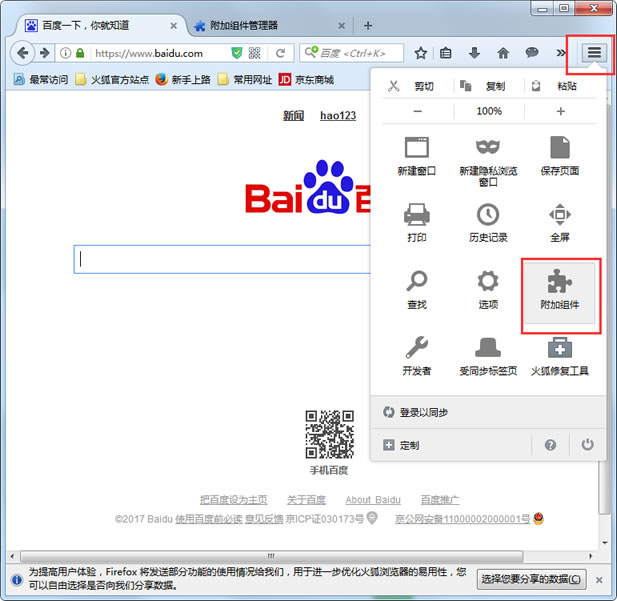Open a new tab with plus button
This screenshot has width=617, height=601.
click(x=368, y=26)
